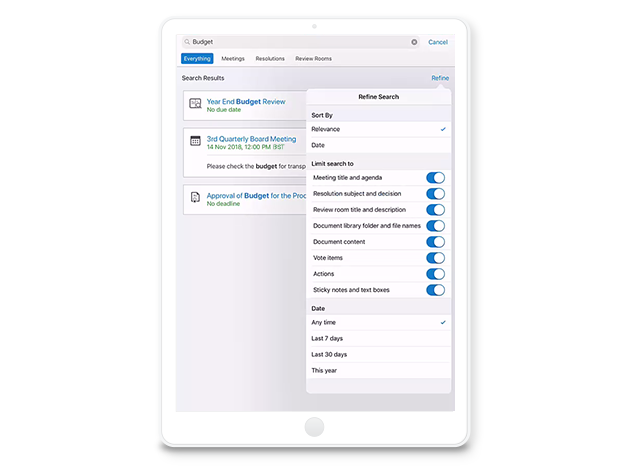Switch to the Resolutions tab
The height and width of the screenshot is (470, 630).
270,59
